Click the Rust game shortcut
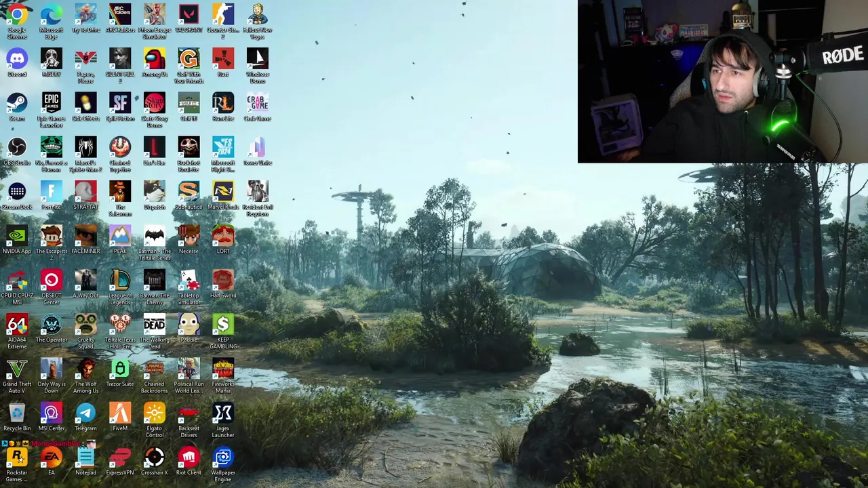This screenshot has width=868, height=488. click(223, 59)
